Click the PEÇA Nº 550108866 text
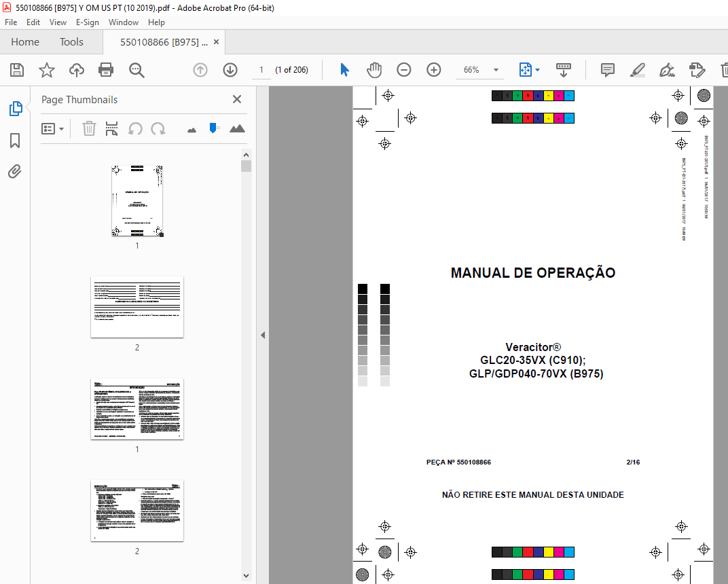 tap(458, 462)
